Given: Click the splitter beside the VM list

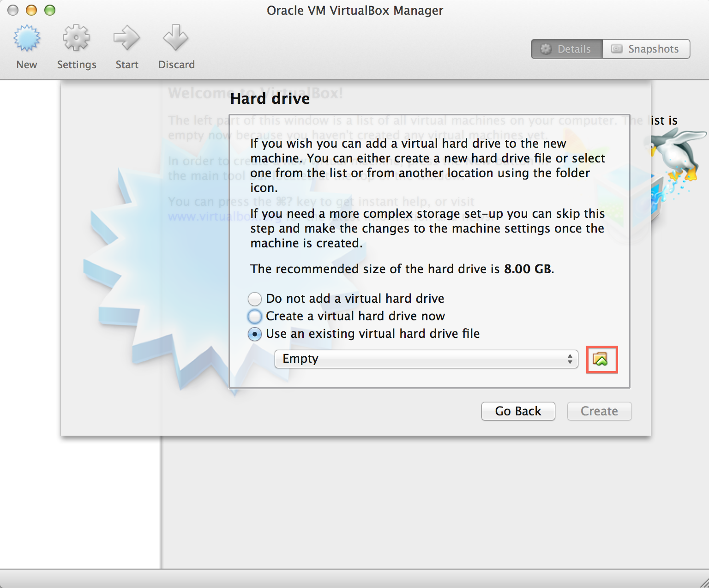Looking at the screenshot, I should [x=161, y=503].
